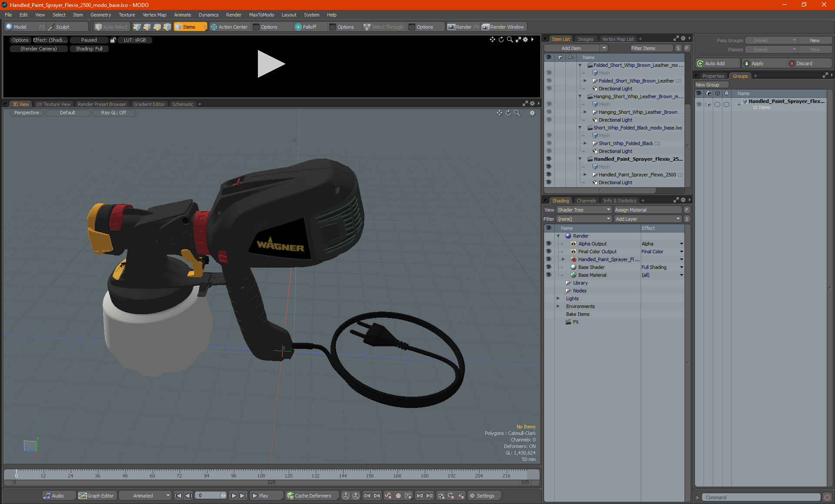This screenshot has width=835, height=504.
Task: Toggle visibility of Short_Whip_Folded_Black group
Action: (x=549, y=143)
